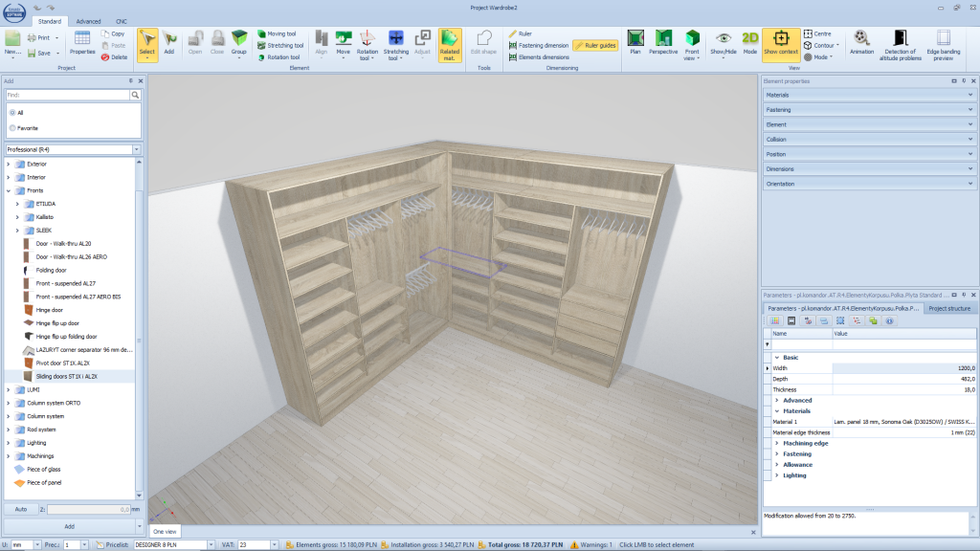The width and height of the screenshot is (980, 551).
Task: Open the Project structure tab
Action: 948,309
